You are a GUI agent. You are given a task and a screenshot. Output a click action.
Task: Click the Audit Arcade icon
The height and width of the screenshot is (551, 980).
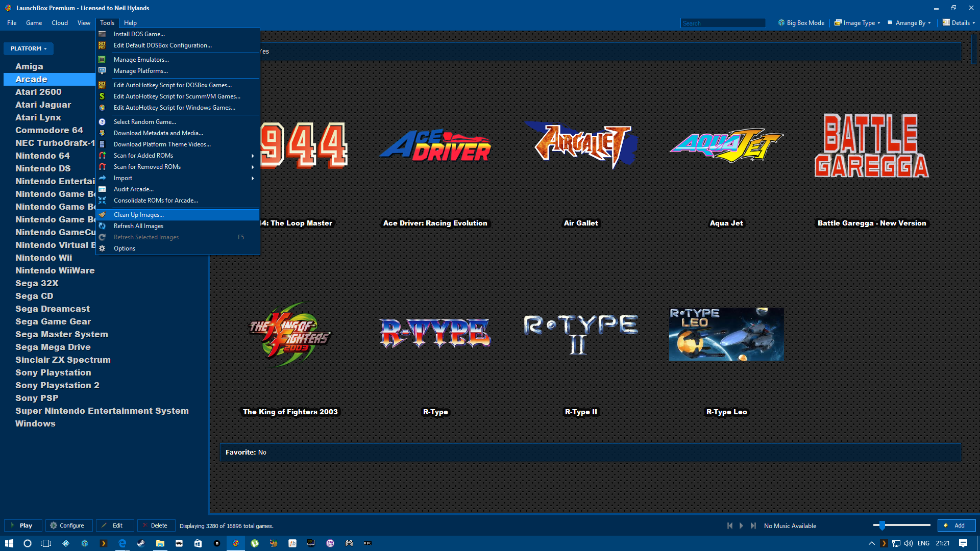pyautogui.click(x=102, y=189)
